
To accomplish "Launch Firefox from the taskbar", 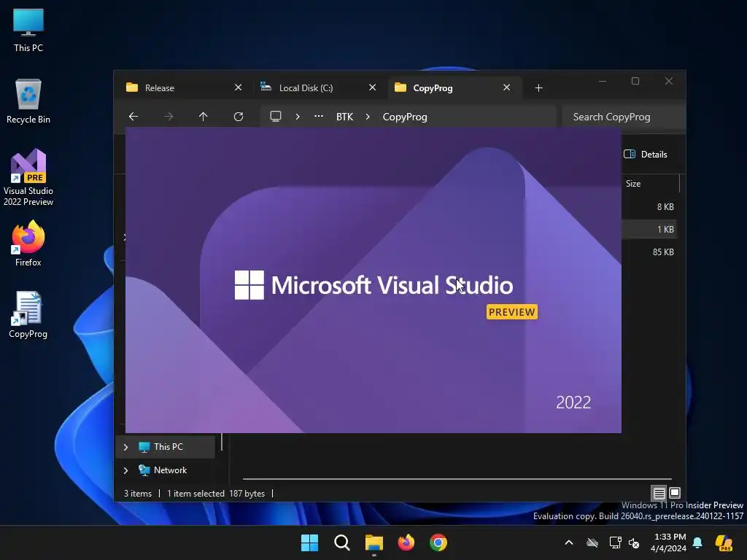I will click(406, 542).
